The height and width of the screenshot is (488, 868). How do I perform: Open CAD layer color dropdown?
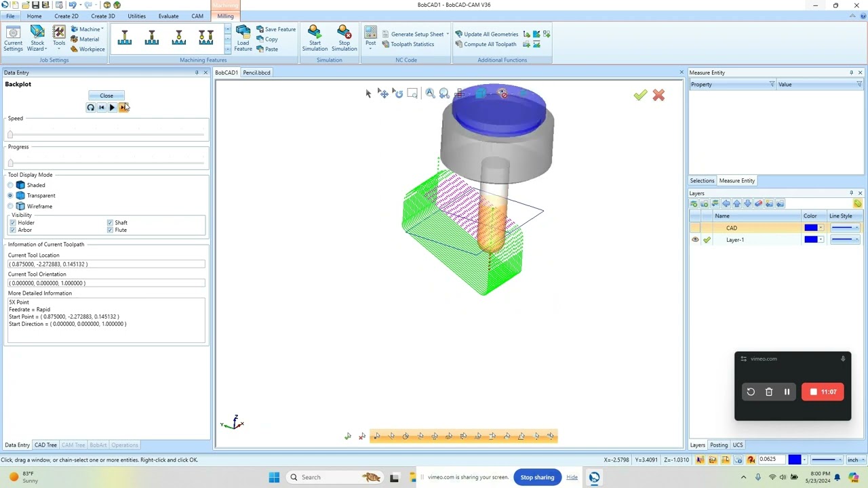pos(821,228)
